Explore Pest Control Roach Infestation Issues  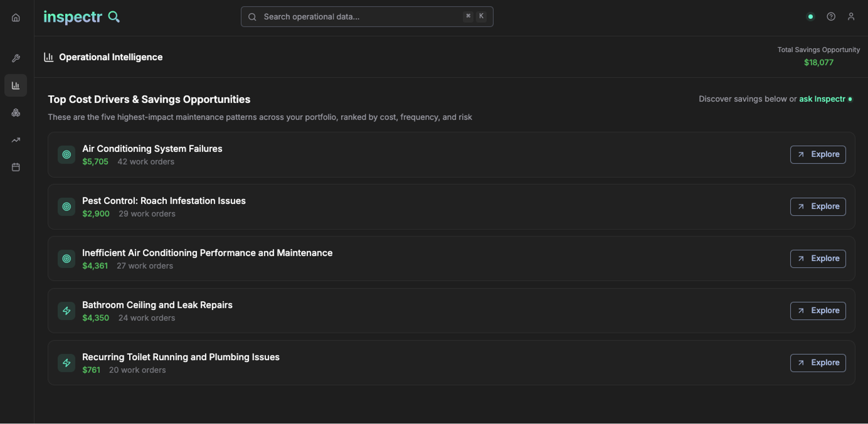point(817,207)
